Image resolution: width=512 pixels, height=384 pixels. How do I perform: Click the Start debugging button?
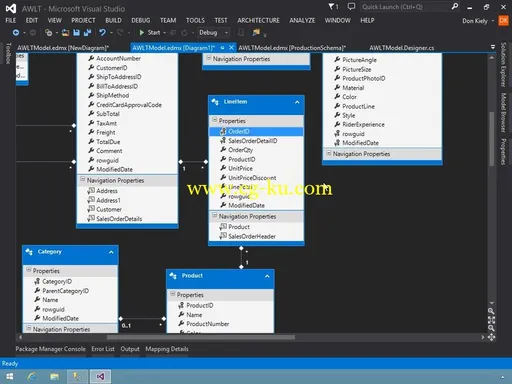pyautogui.click(x=150, y=32)
